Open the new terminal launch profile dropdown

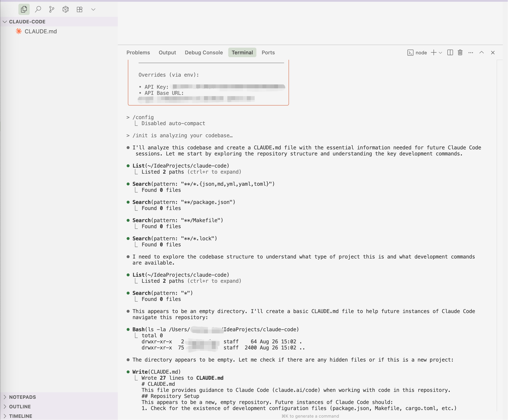click(x=440, y=53)
